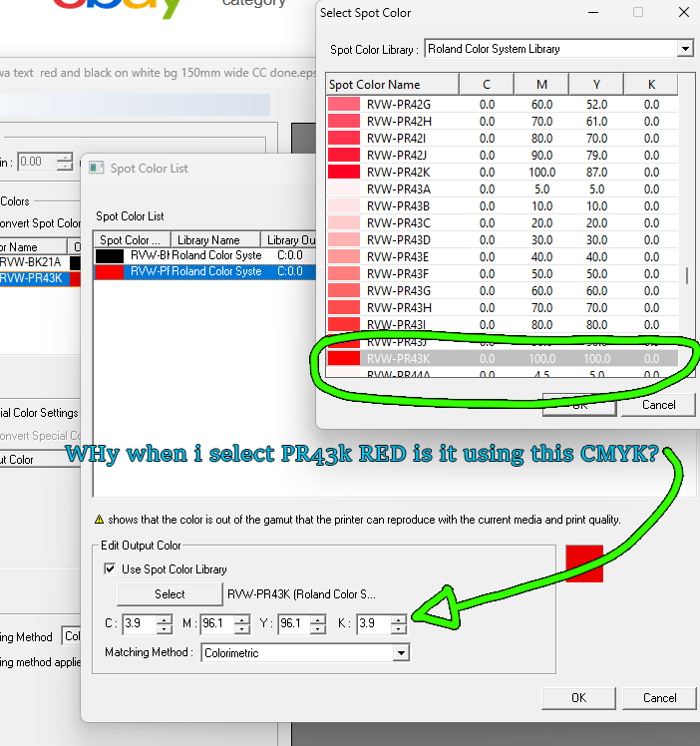Click the Spot Color column header in list
Viewport: 700px width, 746px height.
(x=133, y=239)
